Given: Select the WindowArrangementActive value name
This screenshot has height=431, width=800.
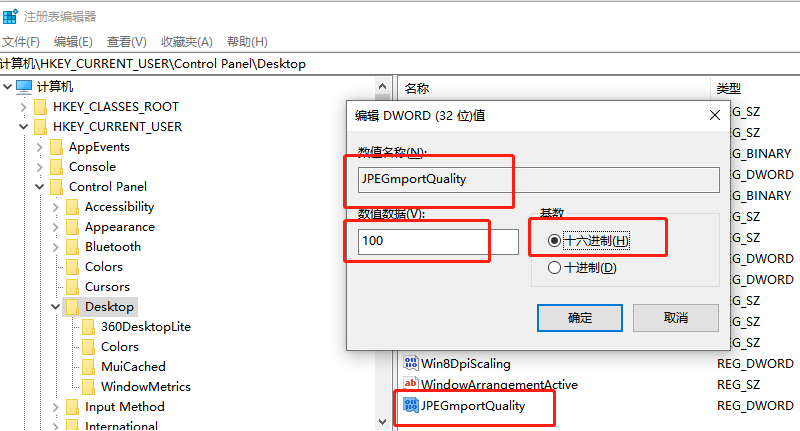Looking at the screenshot, I should pos(499,385).
